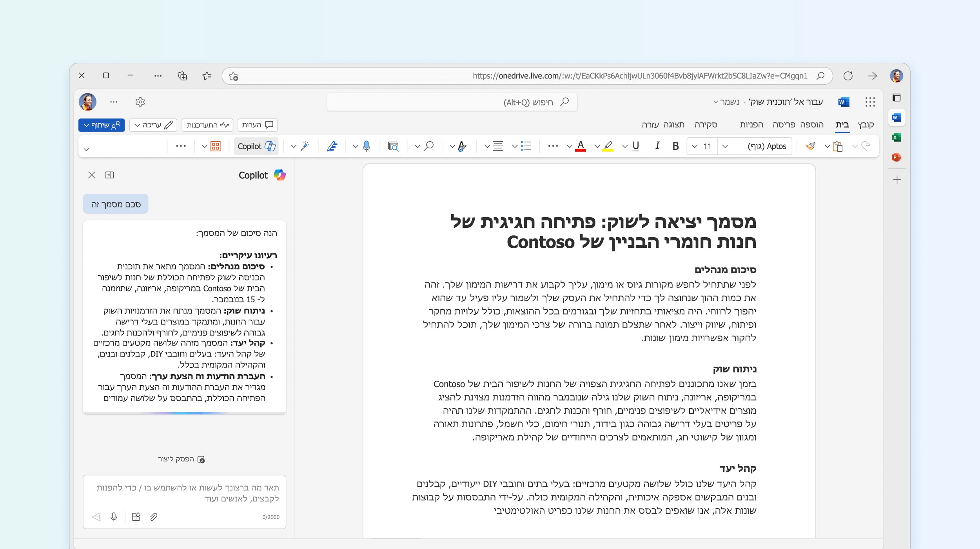Click the Format Painter icon
The image size is (980, 549).
pyautogui.click(x=811, y=146)
